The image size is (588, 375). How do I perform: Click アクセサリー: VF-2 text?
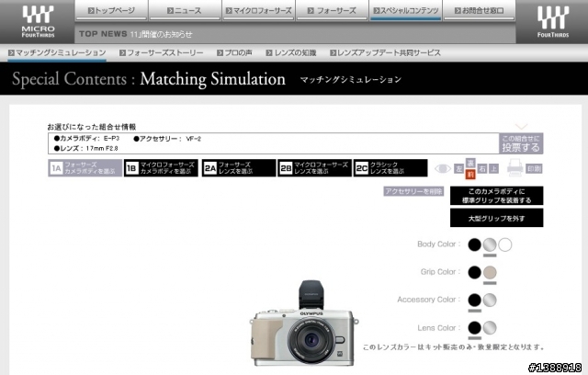point(167,139)
